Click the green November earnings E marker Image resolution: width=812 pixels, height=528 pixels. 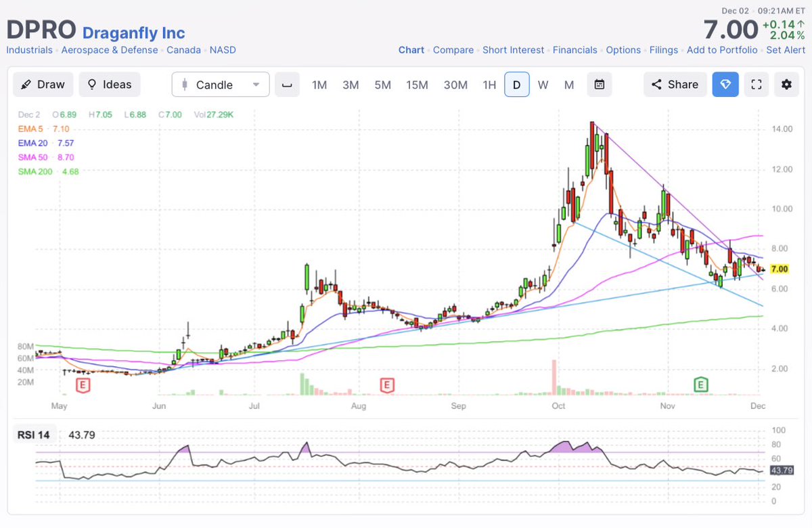coord(702,385)
